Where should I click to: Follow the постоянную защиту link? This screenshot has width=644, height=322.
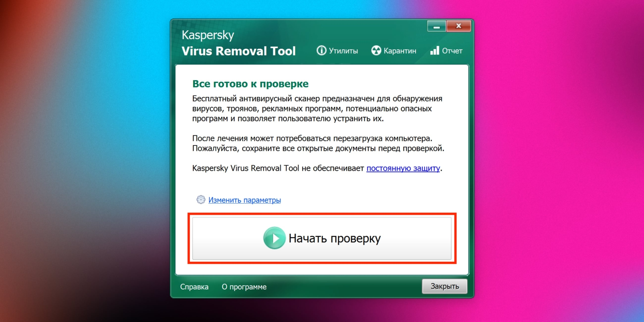click(x=403, y=168)
